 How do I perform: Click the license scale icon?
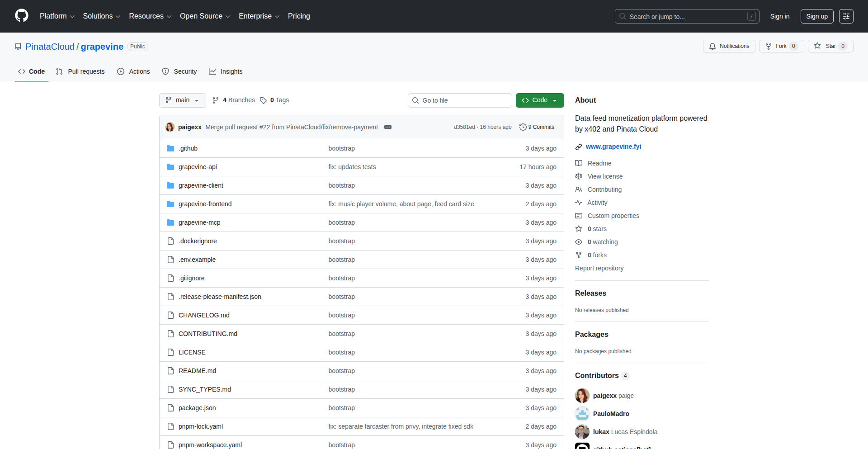pos(579,176)
